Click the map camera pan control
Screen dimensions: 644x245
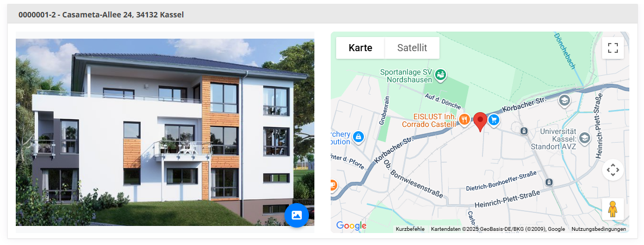coord(613,170)
